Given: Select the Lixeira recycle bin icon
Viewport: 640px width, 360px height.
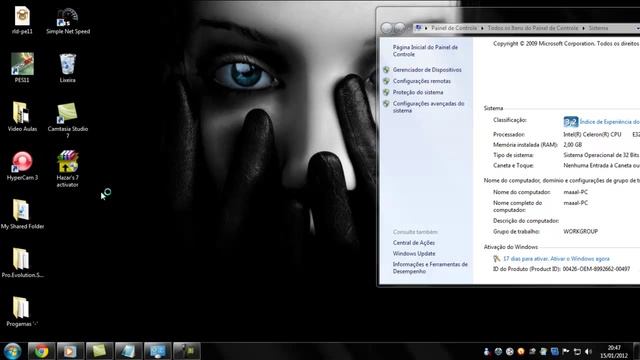Looking at the screenshot, I should pyautogui.click(x=67, y=68).
